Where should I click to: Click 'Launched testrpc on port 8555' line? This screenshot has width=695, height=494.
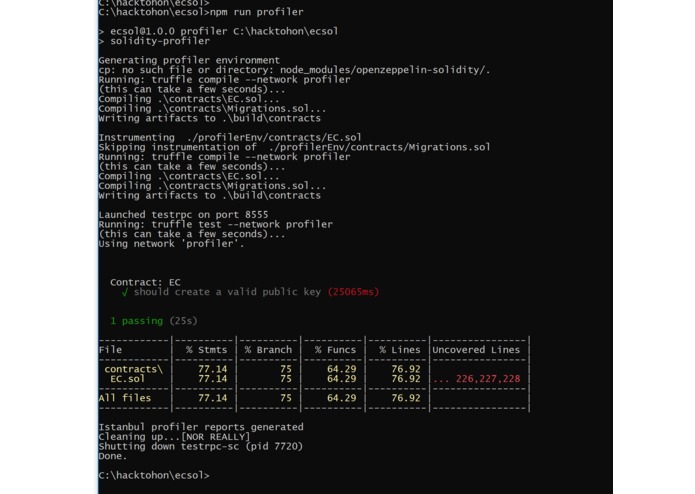183,215
